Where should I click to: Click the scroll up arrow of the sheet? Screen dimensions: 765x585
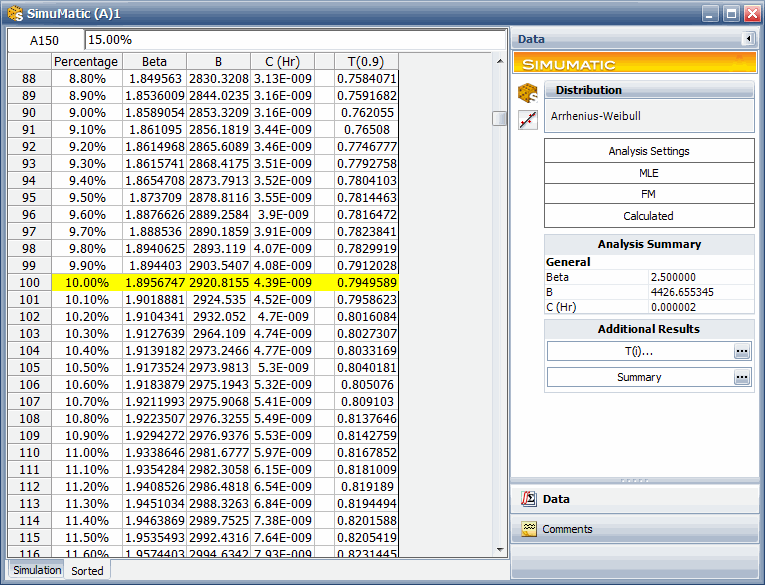click(x=500, y=61)
